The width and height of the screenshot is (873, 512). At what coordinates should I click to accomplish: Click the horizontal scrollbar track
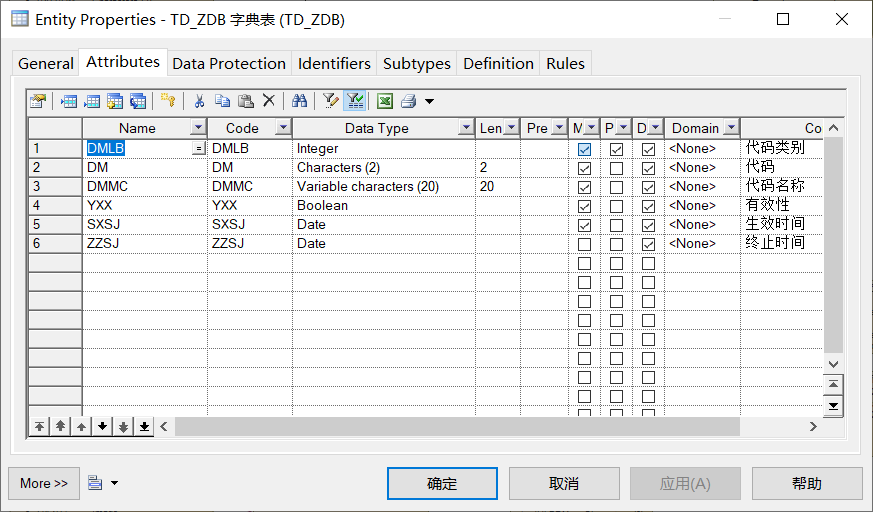tap(457, 427)
